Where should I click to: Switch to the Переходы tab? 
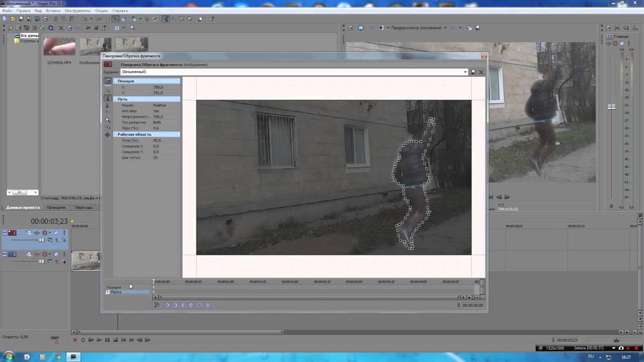coord(84,207)
